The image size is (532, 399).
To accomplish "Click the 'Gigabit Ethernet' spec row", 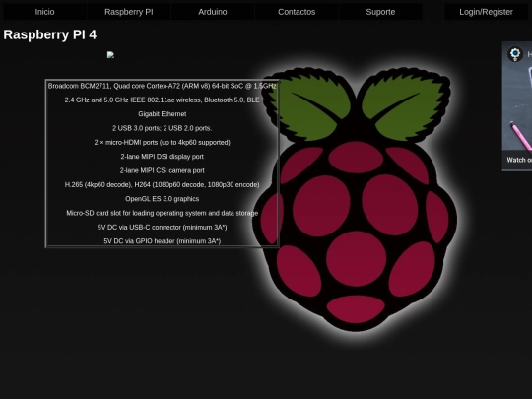I will tap(163, 114).
